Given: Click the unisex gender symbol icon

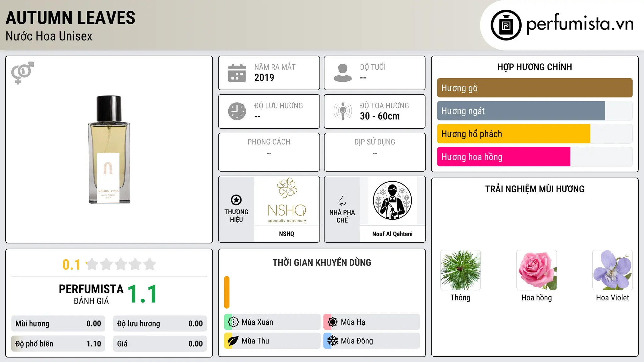Looking at the screenshot, I should [22, 73].
